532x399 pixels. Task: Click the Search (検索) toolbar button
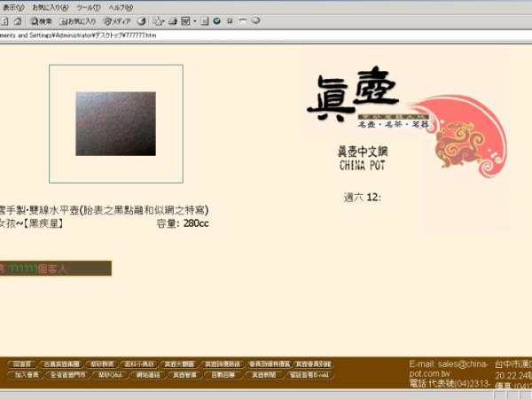click(41, 20)
